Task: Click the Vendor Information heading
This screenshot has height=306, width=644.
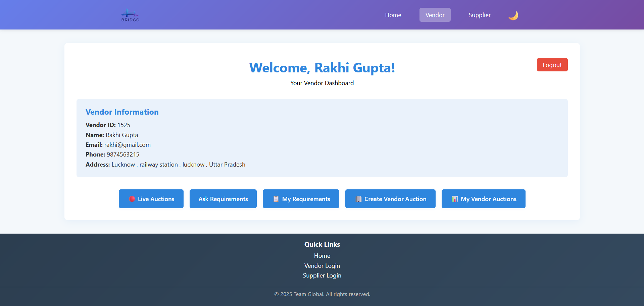Action: (x=122, y=112)
